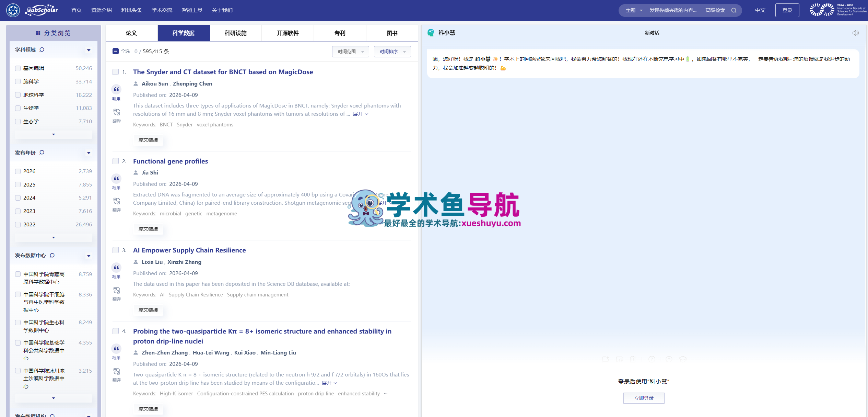Open the 时间排序 sort dropdown
This screenshot has height=417, width=868.
click(x=392, y=52)
